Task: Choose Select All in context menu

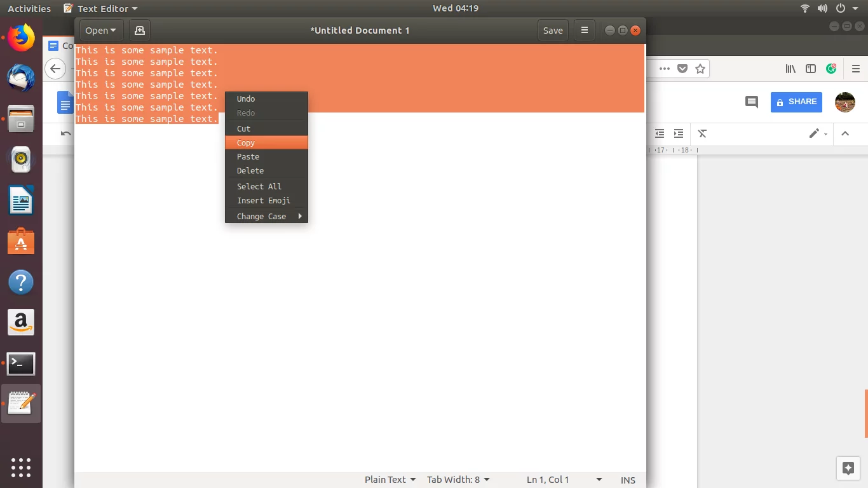Action: point(259,186)
